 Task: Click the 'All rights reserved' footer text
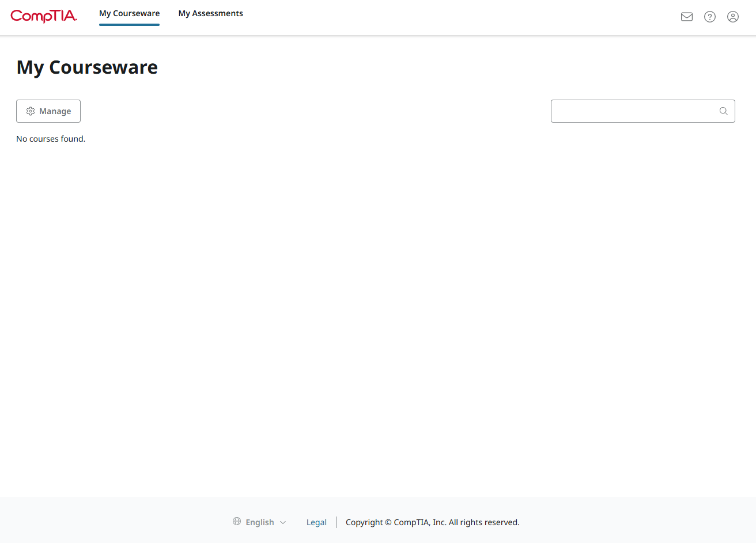point(484,522)
